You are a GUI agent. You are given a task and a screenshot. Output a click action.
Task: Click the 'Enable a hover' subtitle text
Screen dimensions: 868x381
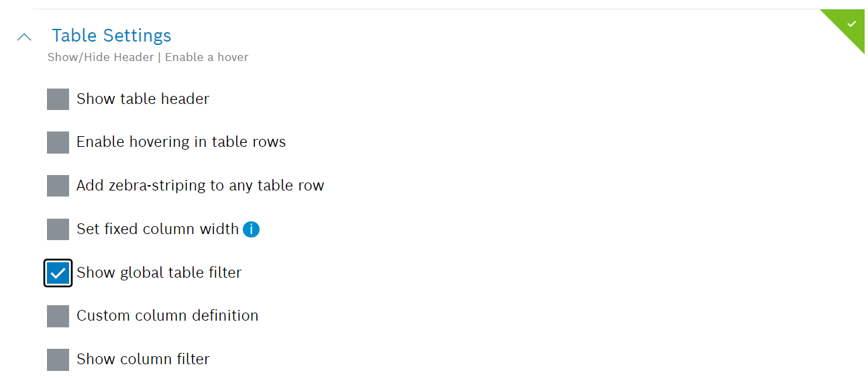tap(207, 58)
